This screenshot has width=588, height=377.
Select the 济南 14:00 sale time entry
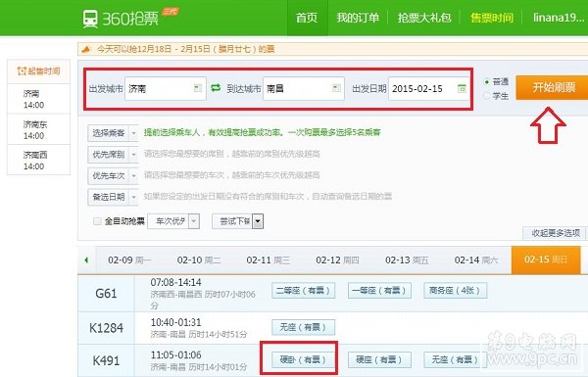[x=38, y=99]
